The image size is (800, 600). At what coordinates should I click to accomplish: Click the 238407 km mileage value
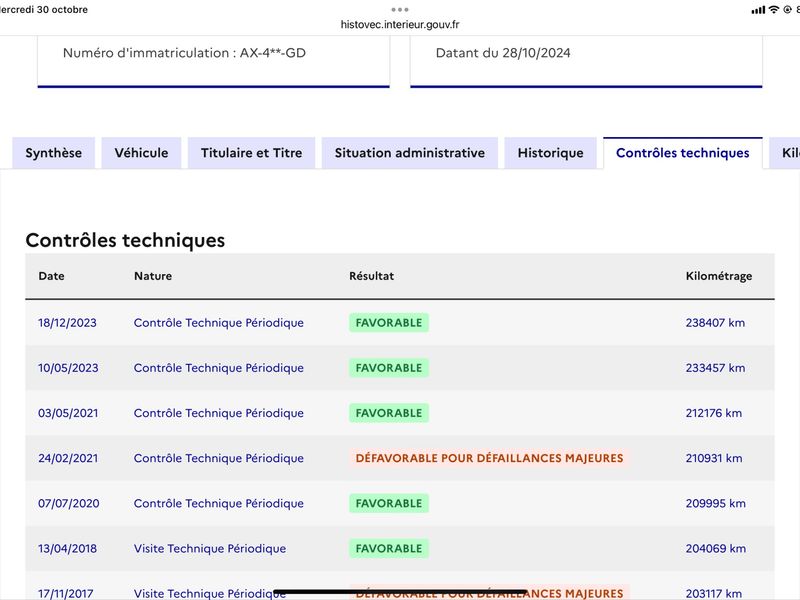715,323
